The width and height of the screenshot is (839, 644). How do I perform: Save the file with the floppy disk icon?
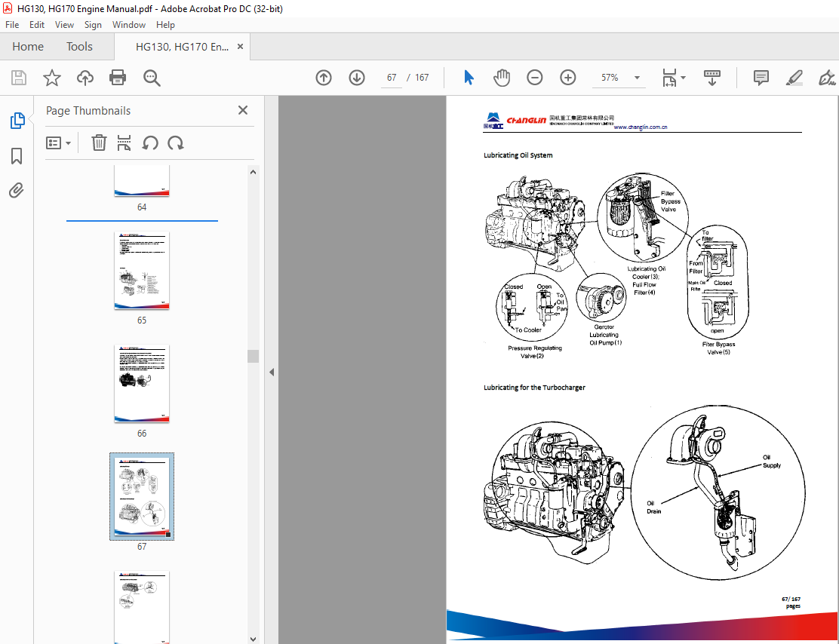[19, 78]
